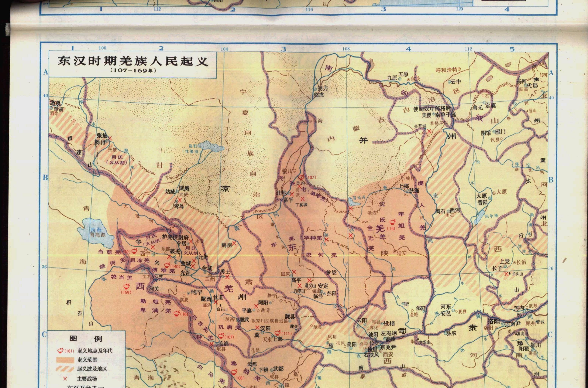Click the (161) uprising marker beside 牢姐羌
This screenshot has width=588, height=388.
(392, 221)
